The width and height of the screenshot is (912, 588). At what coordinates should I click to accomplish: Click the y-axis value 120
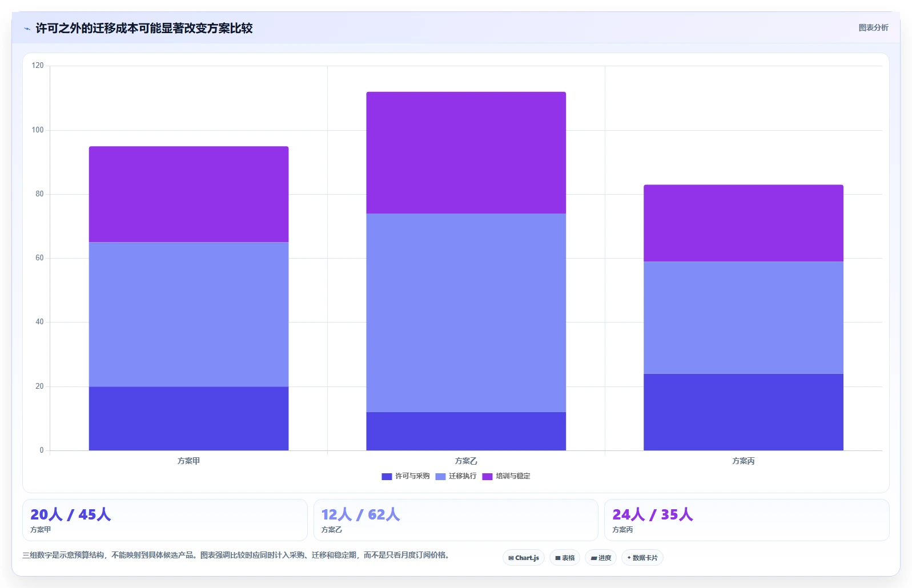[x=38, y=66]
